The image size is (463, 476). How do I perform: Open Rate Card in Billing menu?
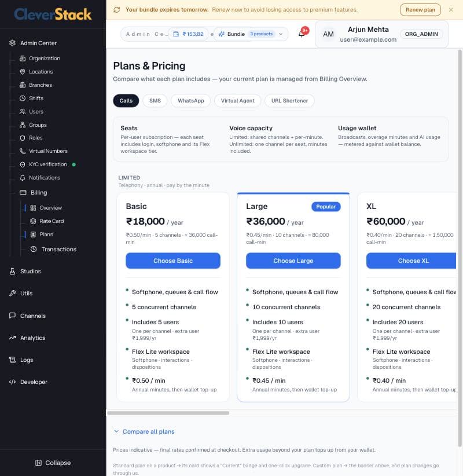tap(52, 221)
